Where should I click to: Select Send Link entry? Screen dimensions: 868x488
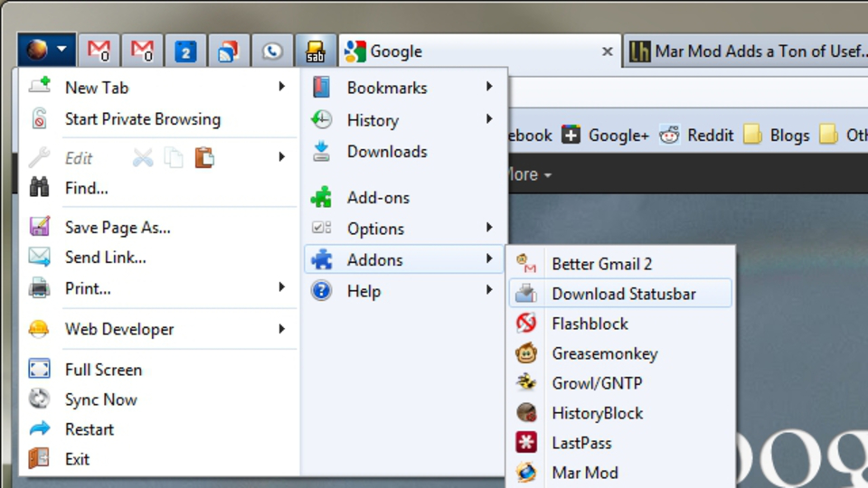[x=158, y=258]
